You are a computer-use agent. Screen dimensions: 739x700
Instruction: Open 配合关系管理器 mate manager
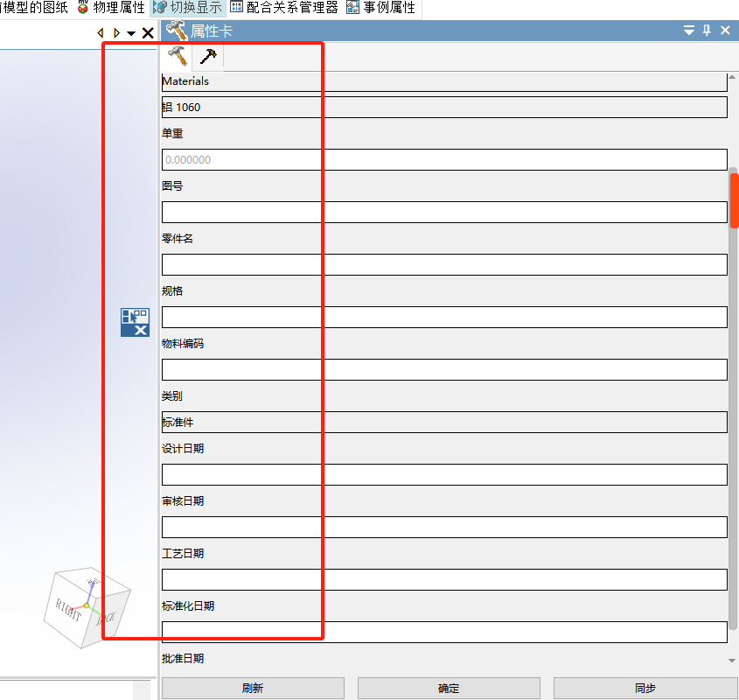[283, 8]
